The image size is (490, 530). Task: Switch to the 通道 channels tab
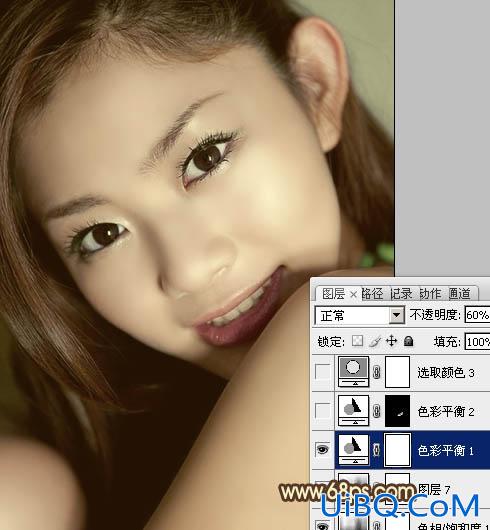click(460, 294)
